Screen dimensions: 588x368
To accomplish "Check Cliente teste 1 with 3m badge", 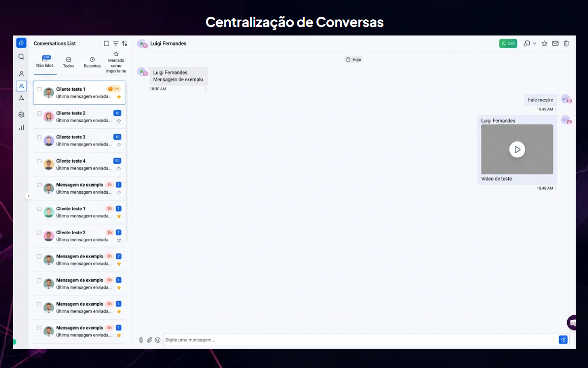I will point(40,89).
